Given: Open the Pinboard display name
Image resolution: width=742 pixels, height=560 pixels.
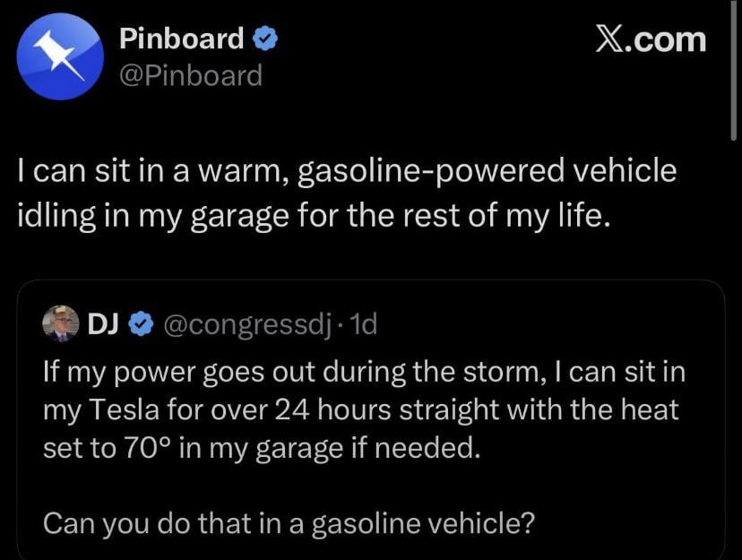Looking at the screenshot, I should (182, 39).
